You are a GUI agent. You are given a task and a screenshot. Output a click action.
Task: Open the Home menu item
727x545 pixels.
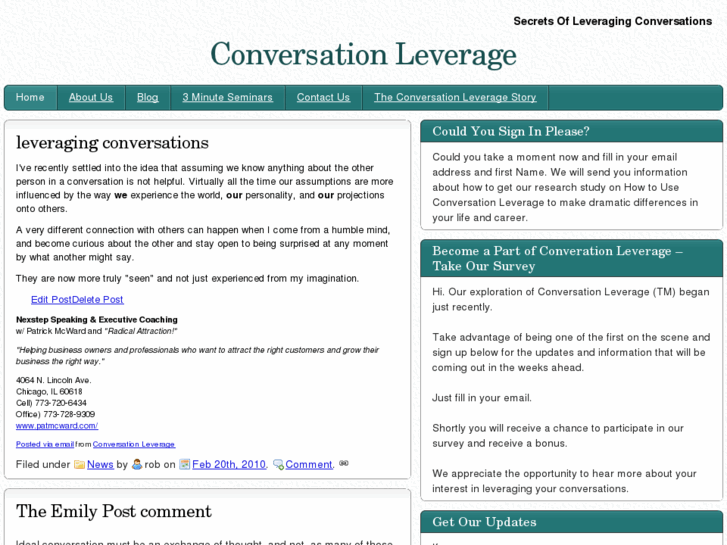point(30,97)
